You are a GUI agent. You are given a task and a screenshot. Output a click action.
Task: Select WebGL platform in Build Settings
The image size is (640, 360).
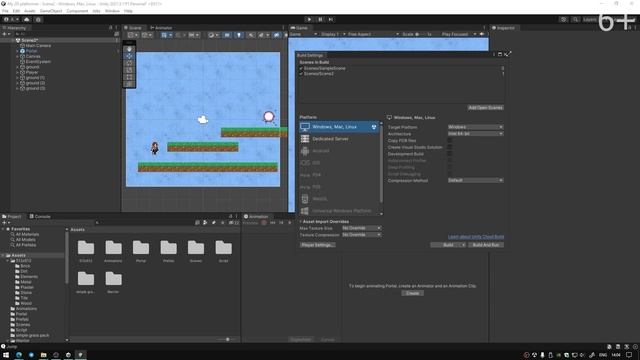[339, 199]
